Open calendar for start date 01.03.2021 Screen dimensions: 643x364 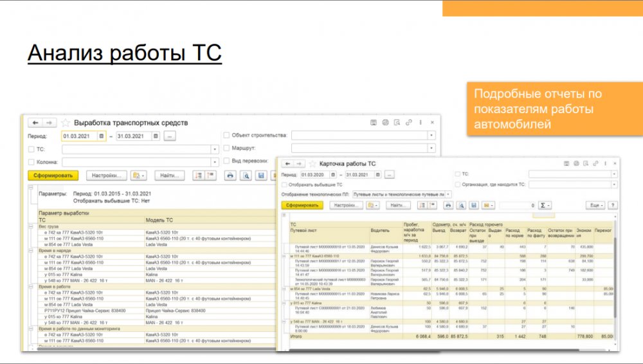coord(102,136)
